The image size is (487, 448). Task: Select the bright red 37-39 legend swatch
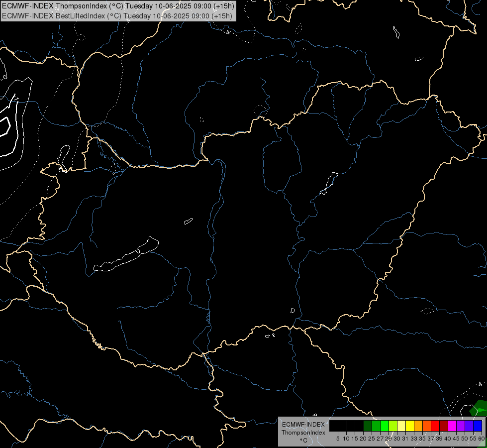point(435,426)
